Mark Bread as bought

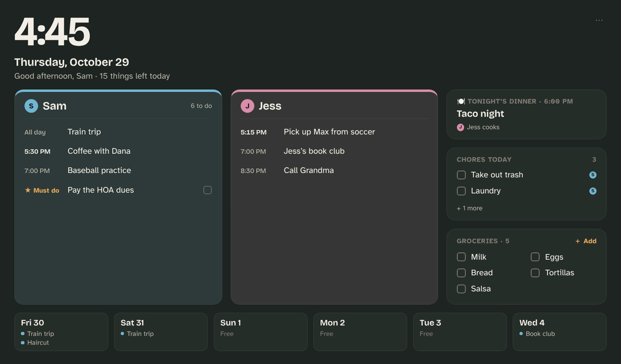(x=461, y=273)
